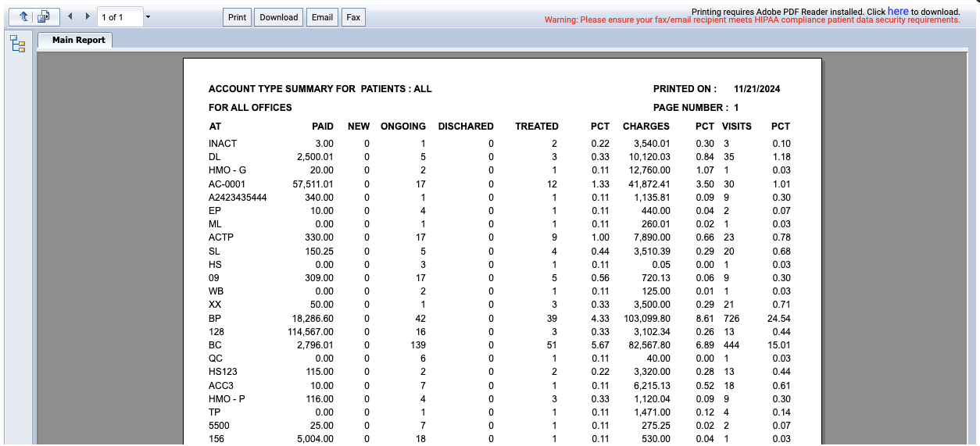The image size is (980, 446).
Task: Click the charges value 82,567.80
Action: click(649, 345)
